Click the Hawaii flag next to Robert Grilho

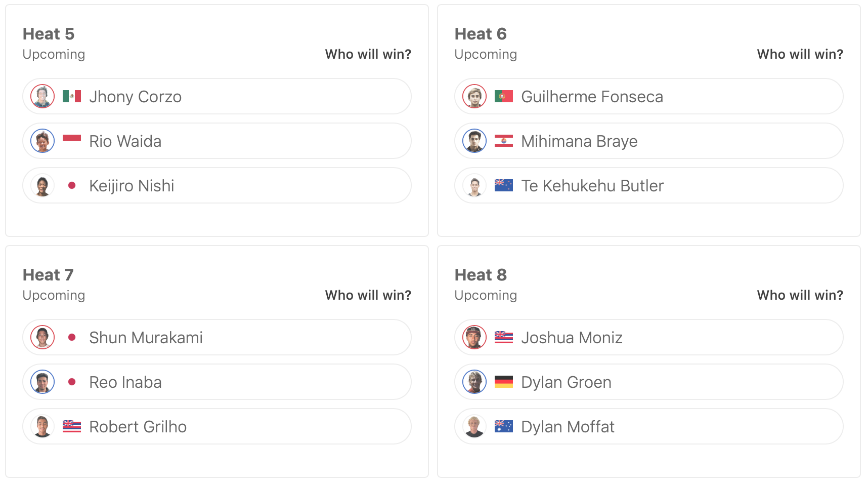[72, 426]
